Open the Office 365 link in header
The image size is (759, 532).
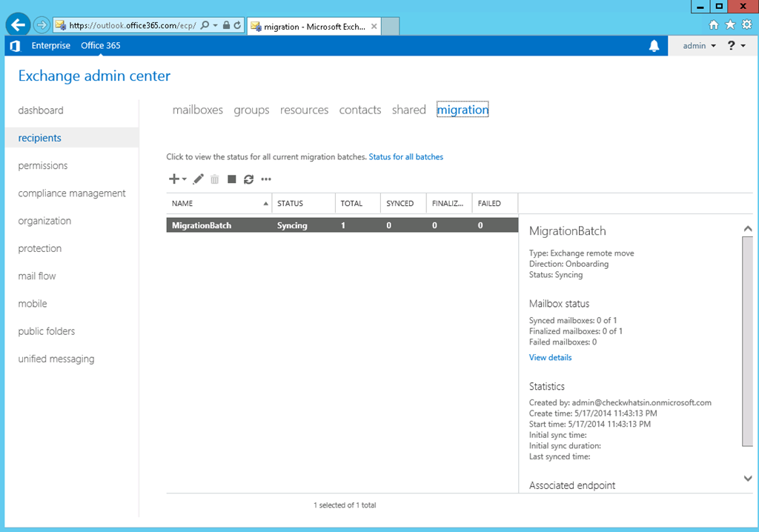tap(101, 45)
